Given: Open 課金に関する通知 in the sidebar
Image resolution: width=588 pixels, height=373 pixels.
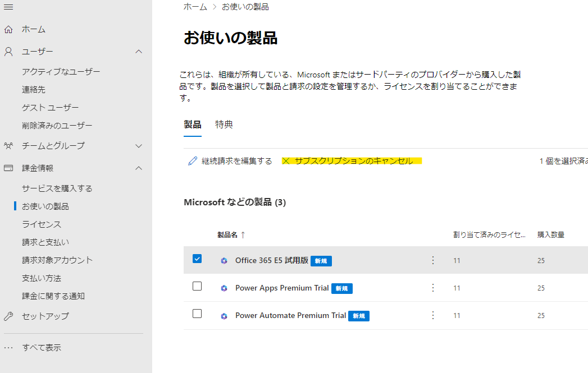Looking at the screenshot, I should [x=53, y=296].
